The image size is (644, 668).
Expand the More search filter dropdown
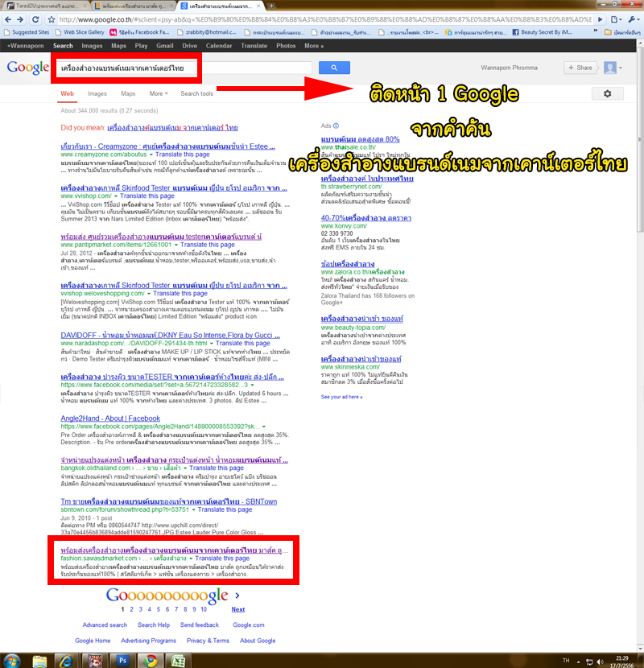[x=159, y=93]
